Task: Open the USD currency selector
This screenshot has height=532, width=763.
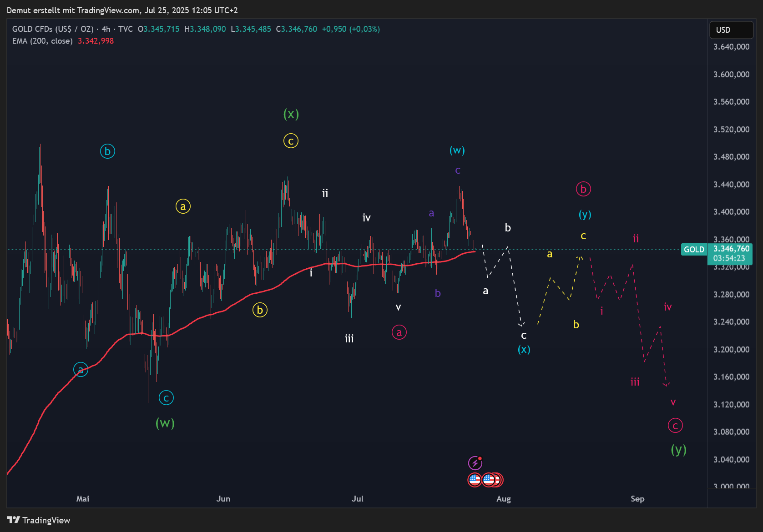Action: [x=731, y=30]
